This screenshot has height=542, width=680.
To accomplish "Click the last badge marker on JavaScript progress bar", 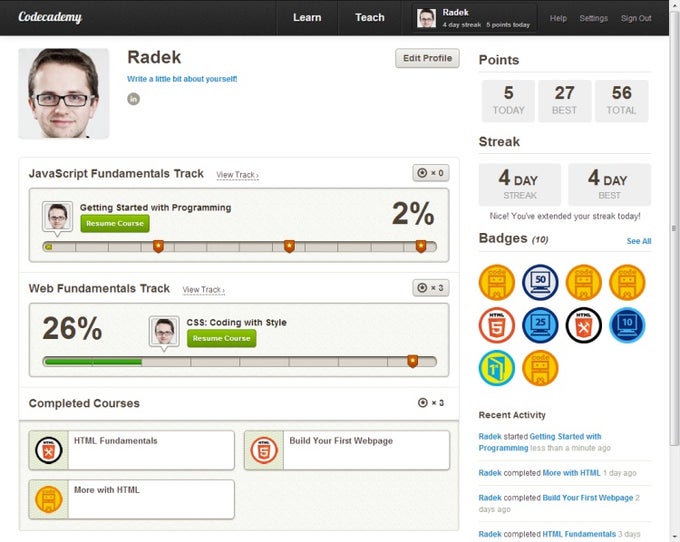I will 421,246.
